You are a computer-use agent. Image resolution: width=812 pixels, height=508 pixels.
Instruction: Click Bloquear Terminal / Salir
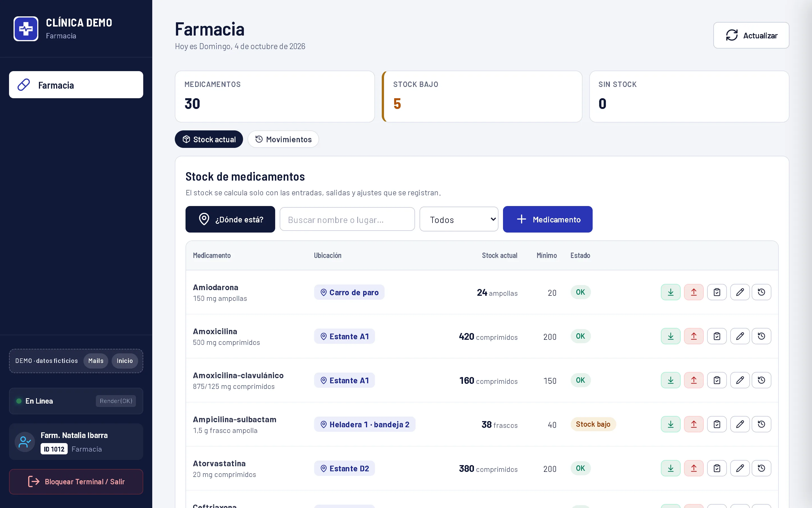(76, 482)
